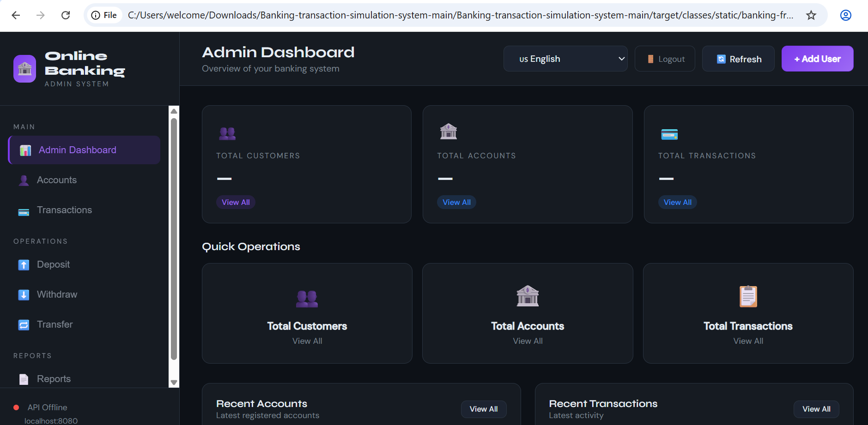
Task: Click the sidebar scrollbar up arrow
Action: (x=174, y=111)
